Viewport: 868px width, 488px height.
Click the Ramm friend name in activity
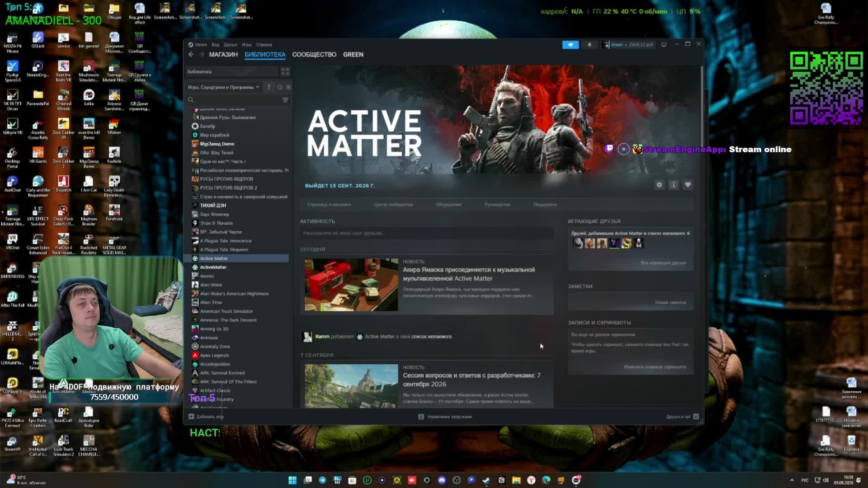tap(322, 337)
